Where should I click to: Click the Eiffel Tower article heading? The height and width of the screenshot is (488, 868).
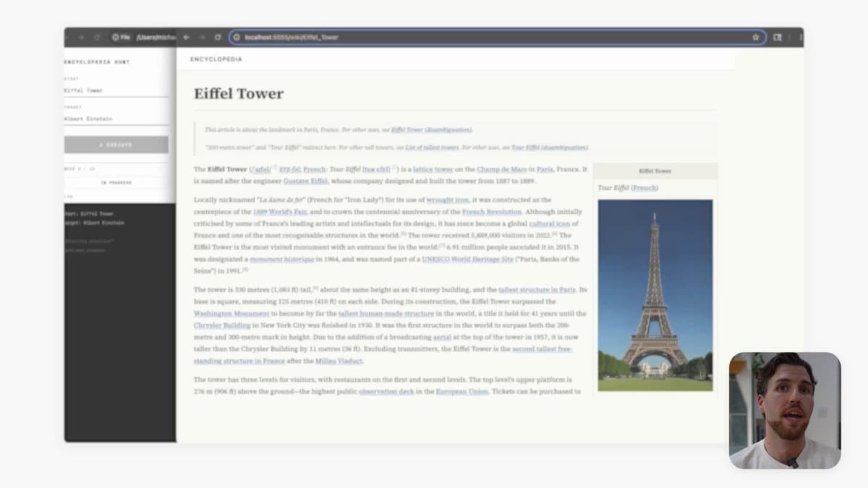click(239, 93)
